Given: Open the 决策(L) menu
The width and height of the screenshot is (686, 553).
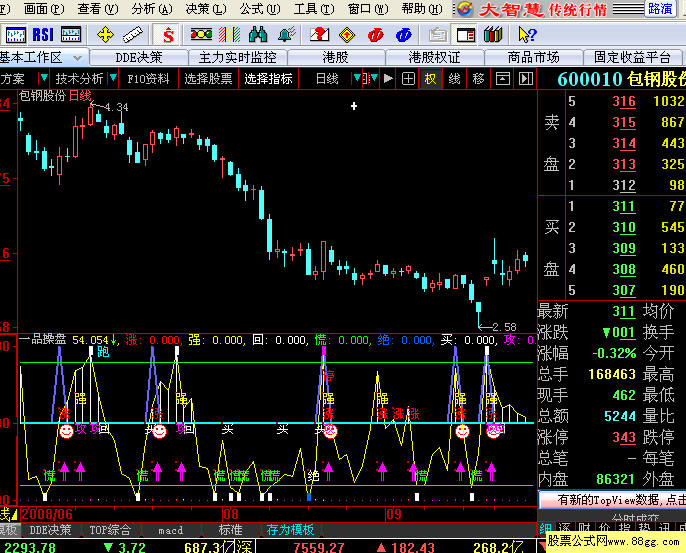Looking at the screenshot, I should pos(206,9).
